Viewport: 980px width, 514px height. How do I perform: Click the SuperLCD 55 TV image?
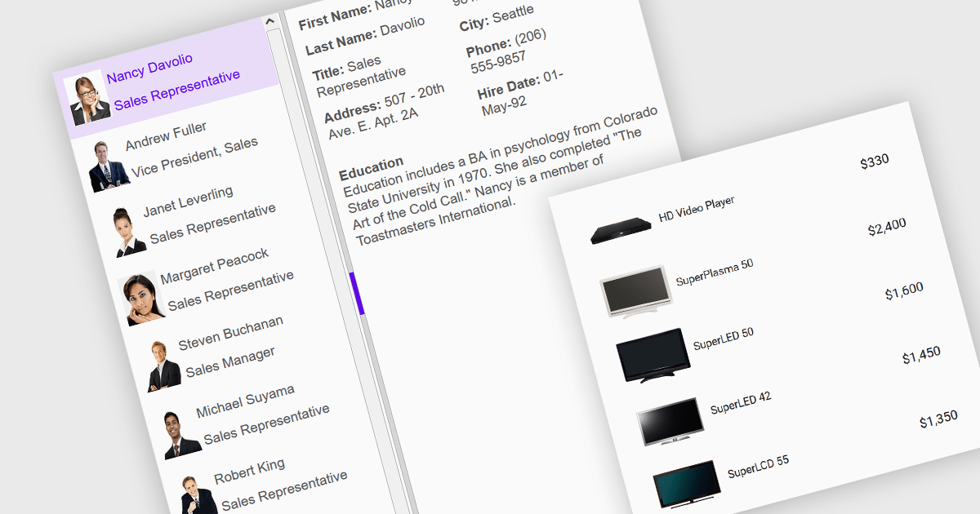(687, 484)
